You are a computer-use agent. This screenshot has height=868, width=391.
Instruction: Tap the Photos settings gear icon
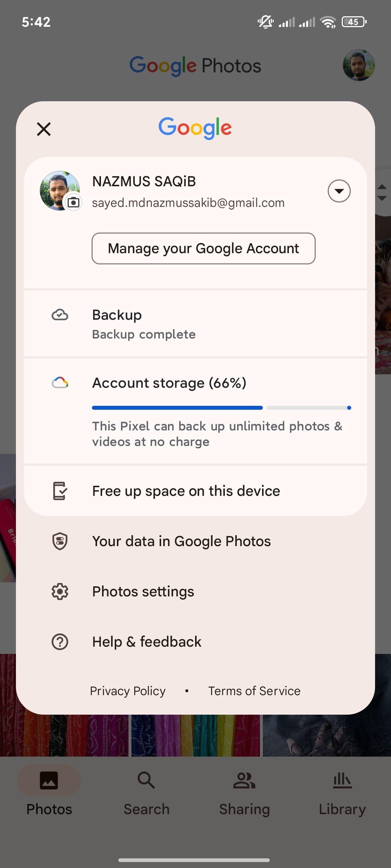pos(60,592)
